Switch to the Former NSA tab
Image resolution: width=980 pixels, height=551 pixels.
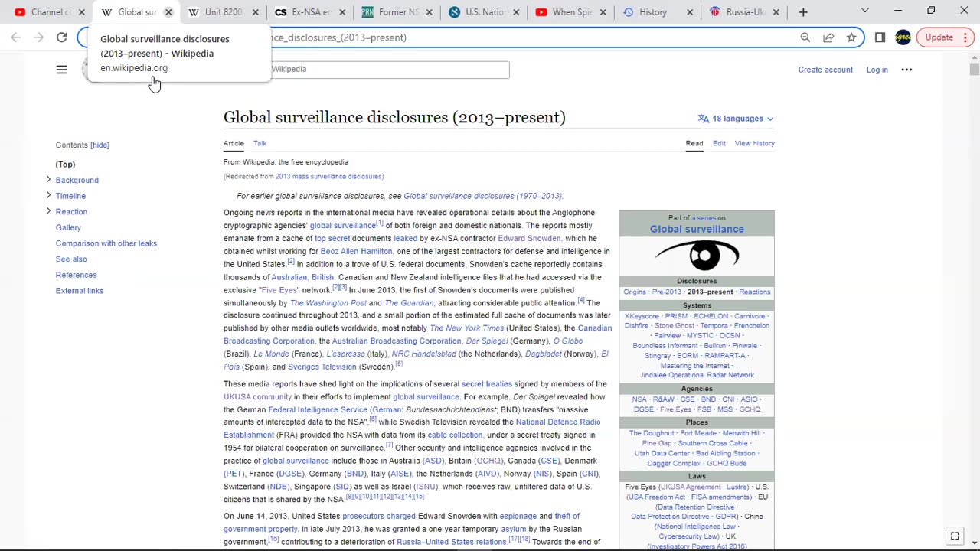(390, 12)
